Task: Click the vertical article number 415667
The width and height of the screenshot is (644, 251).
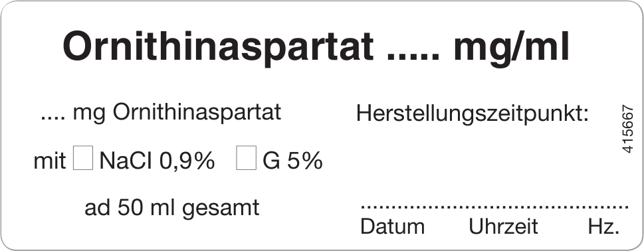Action: point(627,129)
